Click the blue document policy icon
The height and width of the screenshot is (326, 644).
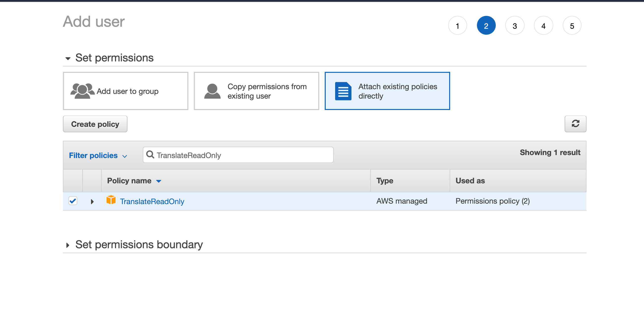coord(343,91)
